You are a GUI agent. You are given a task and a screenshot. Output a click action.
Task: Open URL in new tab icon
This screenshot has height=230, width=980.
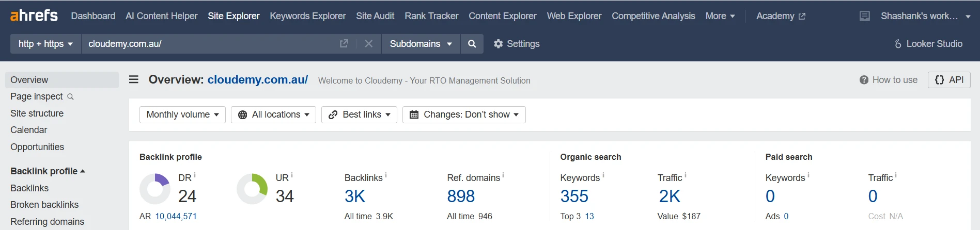point(344,44)
